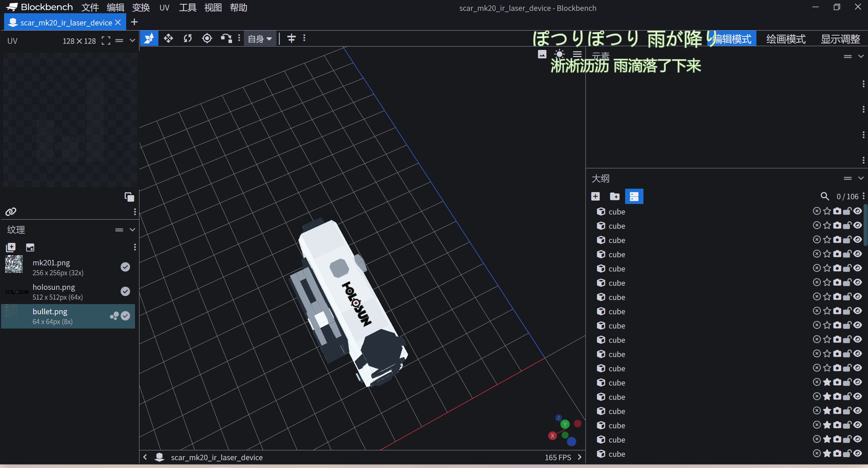Screen dimensions: 868x468
Task: Collapse the 元素 element panel chevron
Action: [861, 56]
